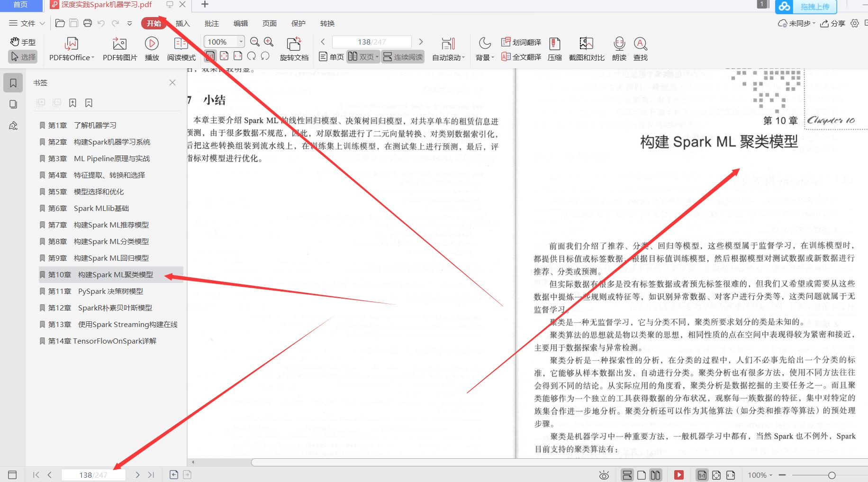Go to the Home tab
Viewport: 868px width, 482px height.
(20, 5)
